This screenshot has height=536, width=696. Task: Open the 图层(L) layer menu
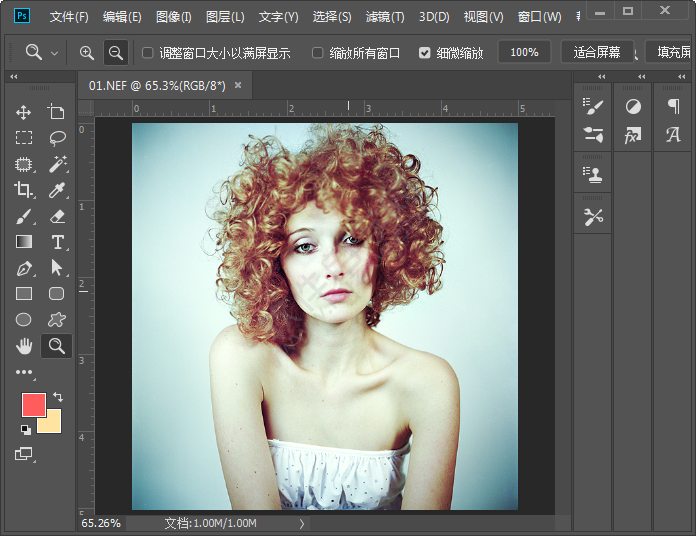pos(226,17)
